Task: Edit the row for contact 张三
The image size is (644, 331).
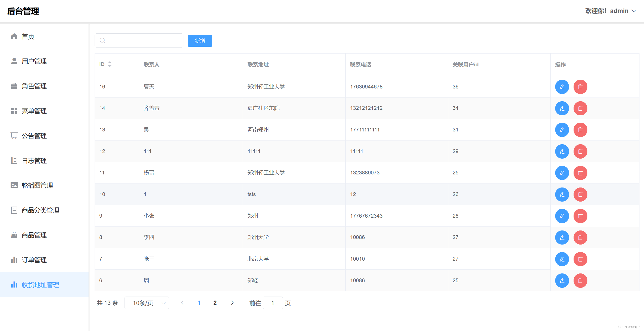Action: tap(562, 259)
